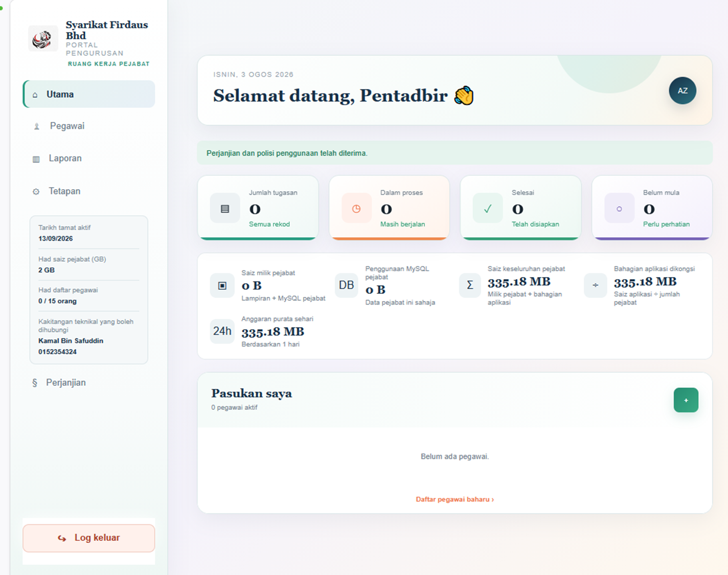Click the date ISNIN, 3 OGOS 2026

(253, 75)
